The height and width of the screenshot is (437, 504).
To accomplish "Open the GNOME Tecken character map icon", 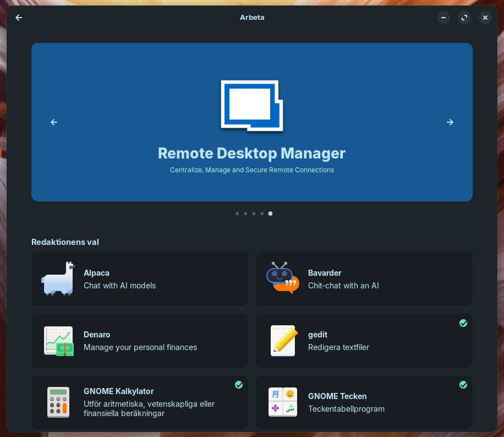I will (283, 402).
